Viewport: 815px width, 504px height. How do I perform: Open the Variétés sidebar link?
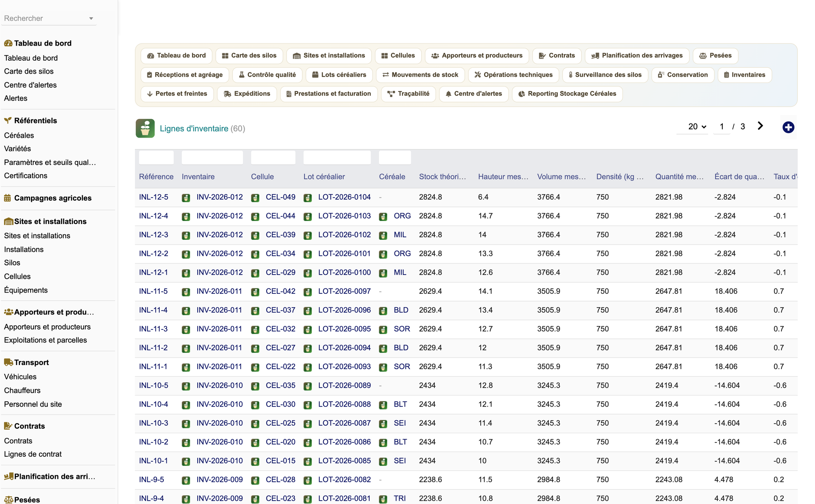17,149
